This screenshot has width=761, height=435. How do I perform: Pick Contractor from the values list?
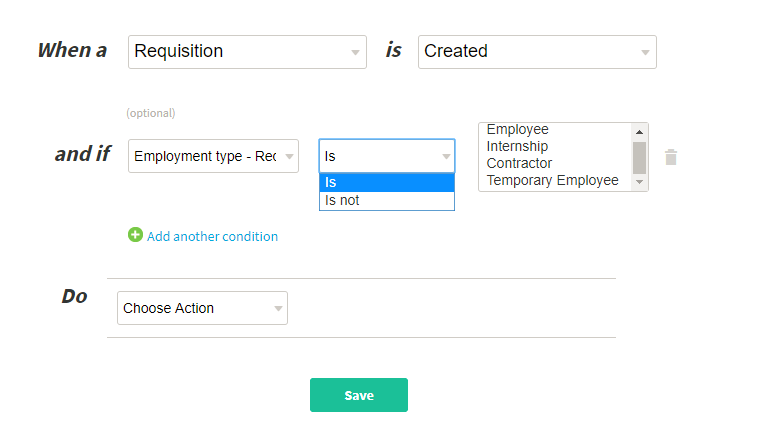coord(519,163)
